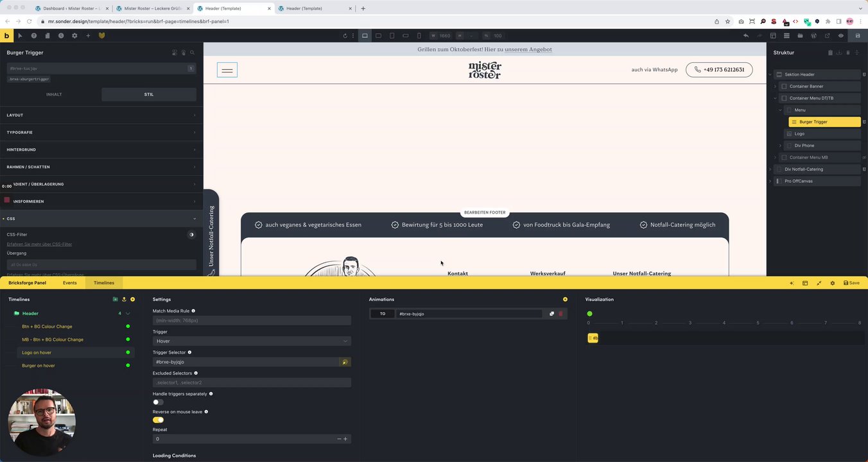This screenshot has width=868, height=462.
Task: Delete the #brxe-byjqjo animation with the red trash
Action: point(560,314)
